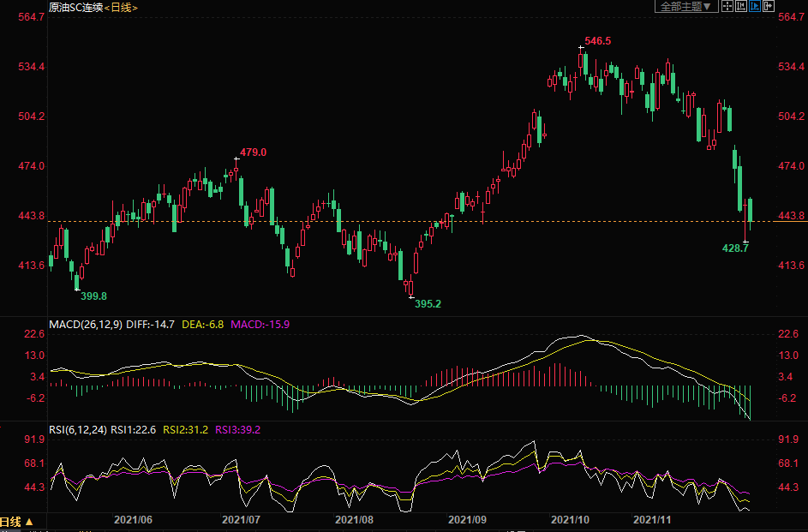Select the purple RSI3:39.2 readout
This screenshot has height=532, width=808.
tap(236, 430)
